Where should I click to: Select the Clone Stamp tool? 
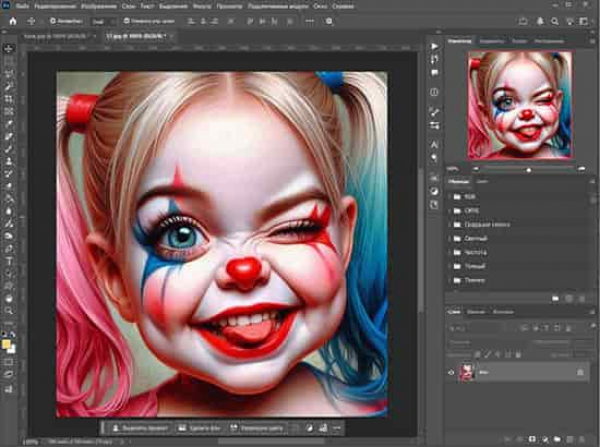(9, 162)
